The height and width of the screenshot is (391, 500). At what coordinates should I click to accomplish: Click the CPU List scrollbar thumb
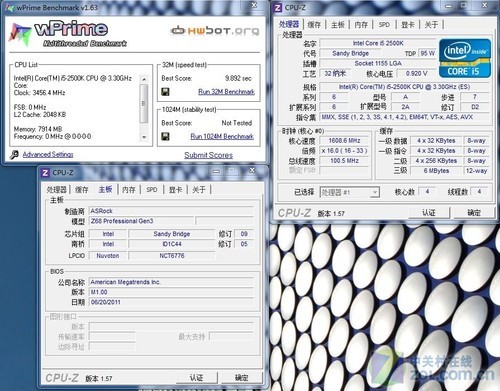[144, 104]
